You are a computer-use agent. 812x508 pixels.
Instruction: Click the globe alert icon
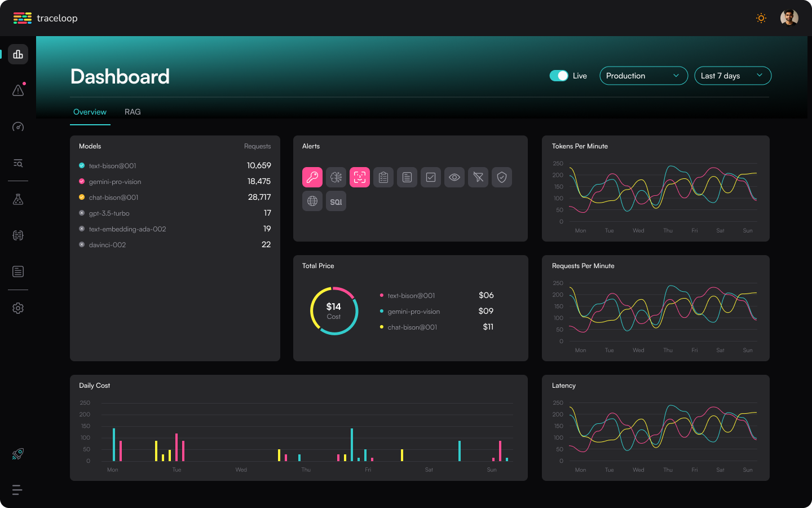(312, 201)
